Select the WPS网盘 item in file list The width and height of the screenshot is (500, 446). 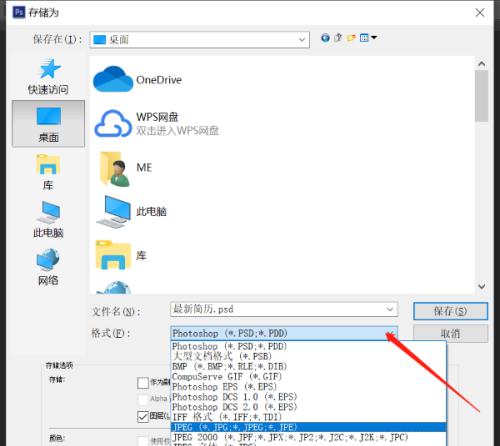coord(156,124)
